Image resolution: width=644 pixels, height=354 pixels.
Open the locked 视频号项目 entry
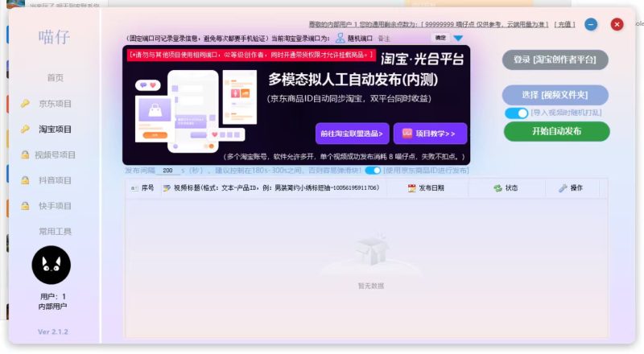click(x=55, y=154)
